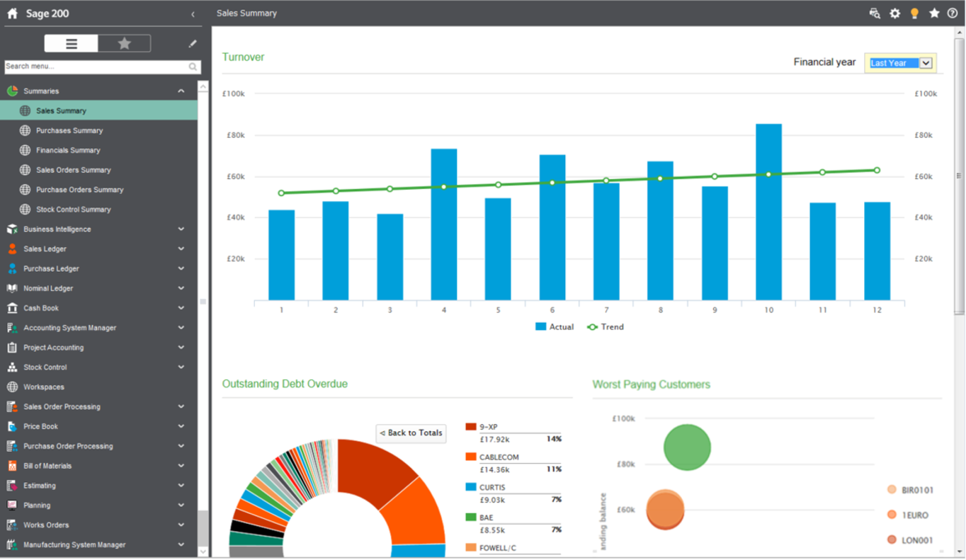The height and width of the screenshot is (560, 966).
Task: Click the large green bubble in Worst Paying Customers
Action: pyautogui.click(x=687, y=447)
